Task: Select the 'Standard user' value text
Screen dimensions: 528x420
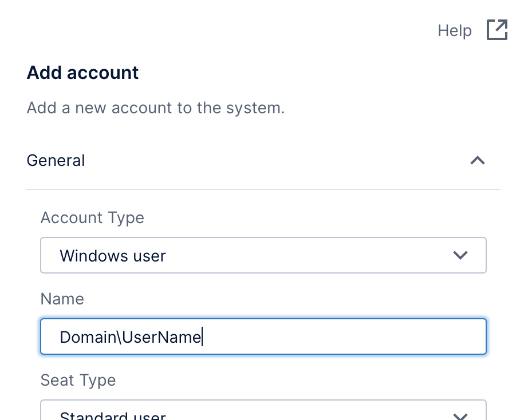Action: pos(113,415)
